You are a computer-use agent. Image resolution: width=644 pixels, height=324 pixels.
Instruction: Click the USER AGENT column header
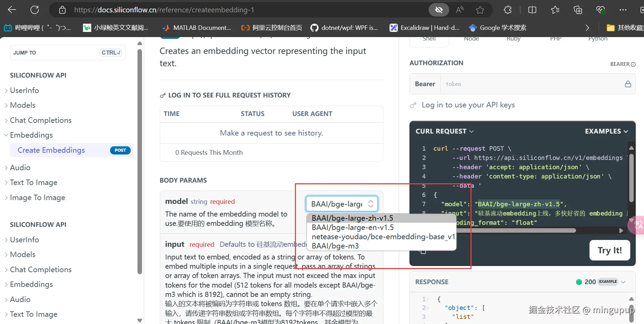[x=312, y=114]
